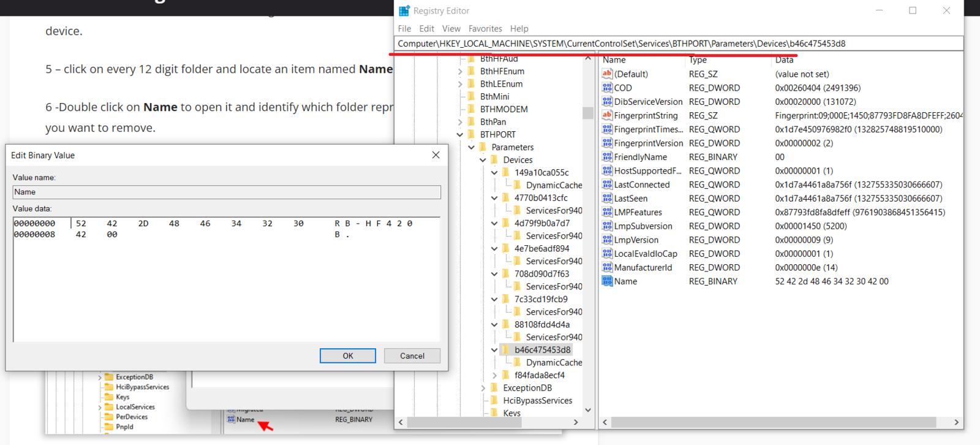This screenshot has width=980, height=445.
Task: Click tree pane horizontal scrollbar right arrow
Action: (x=576, y=422)
